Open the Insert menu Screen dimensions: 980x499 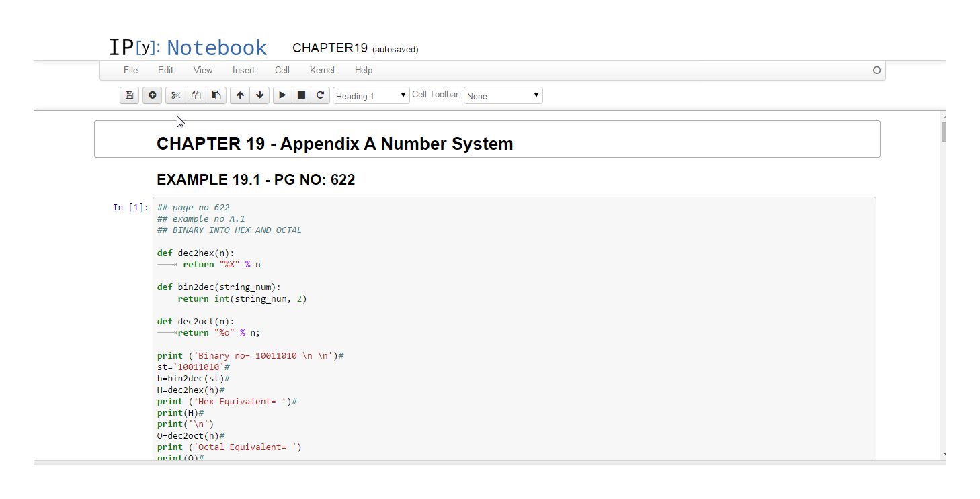pos(243,70)
